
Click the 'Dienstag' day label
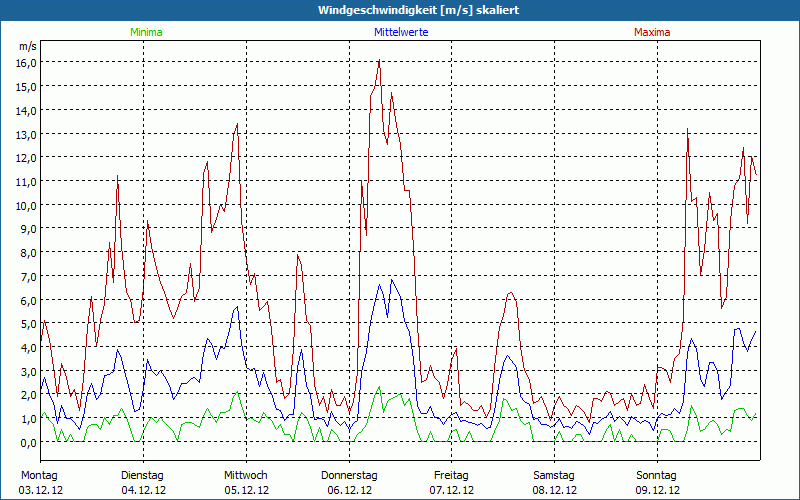(x=142, y=476)
